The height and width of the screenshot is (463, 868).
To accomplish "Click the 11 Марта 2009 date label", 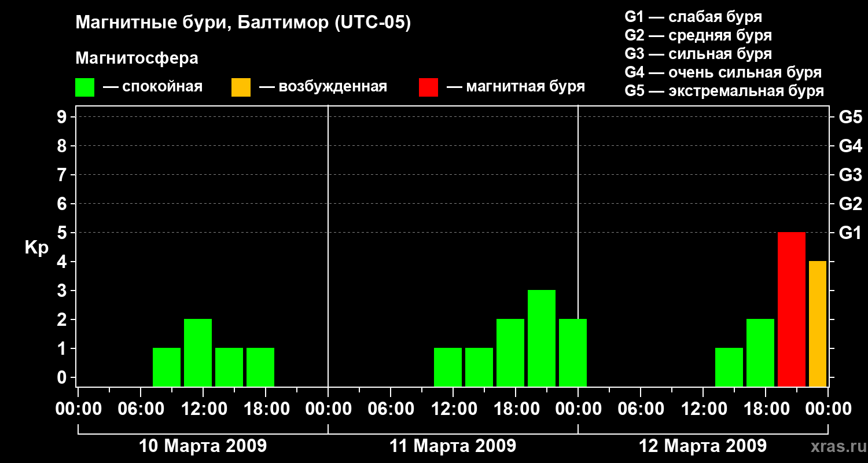I will point(453,446).
